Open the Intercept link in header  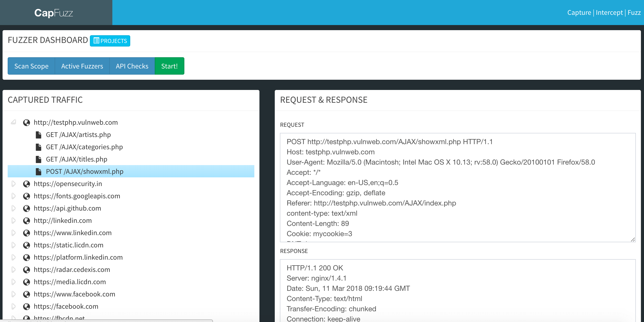click(609, 13)
